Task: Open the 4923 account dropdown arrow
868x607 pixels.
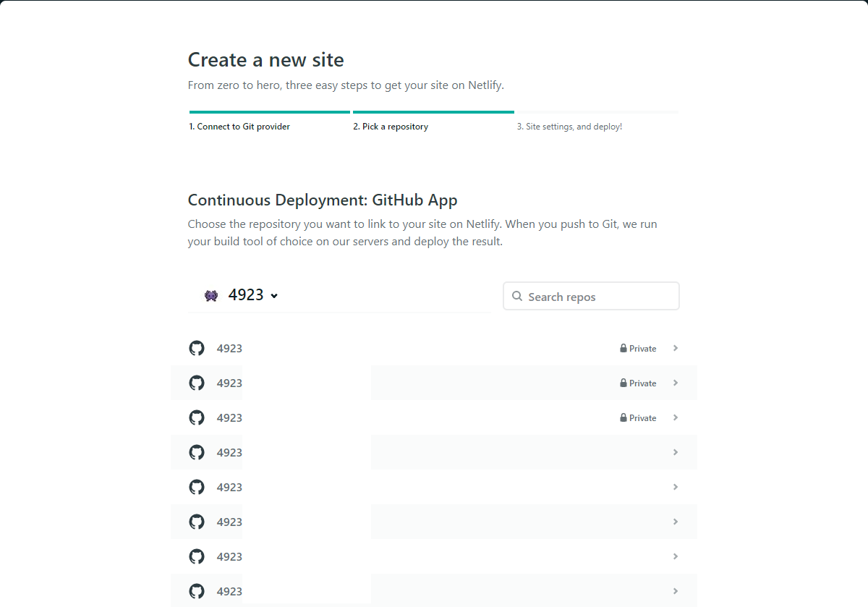Action: pyautogui.click(x=274, y=295)
